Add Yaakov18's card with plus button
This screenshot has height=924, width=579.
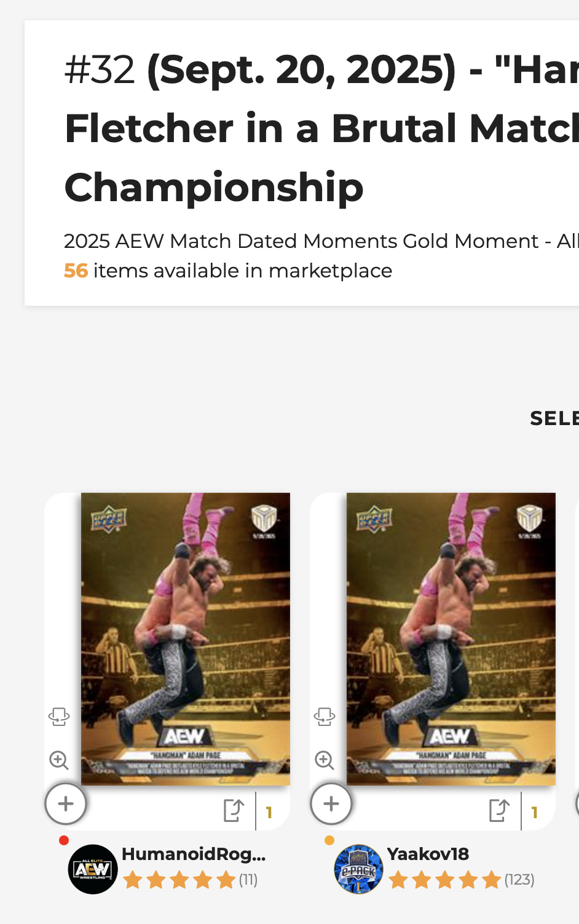[331, 803]
